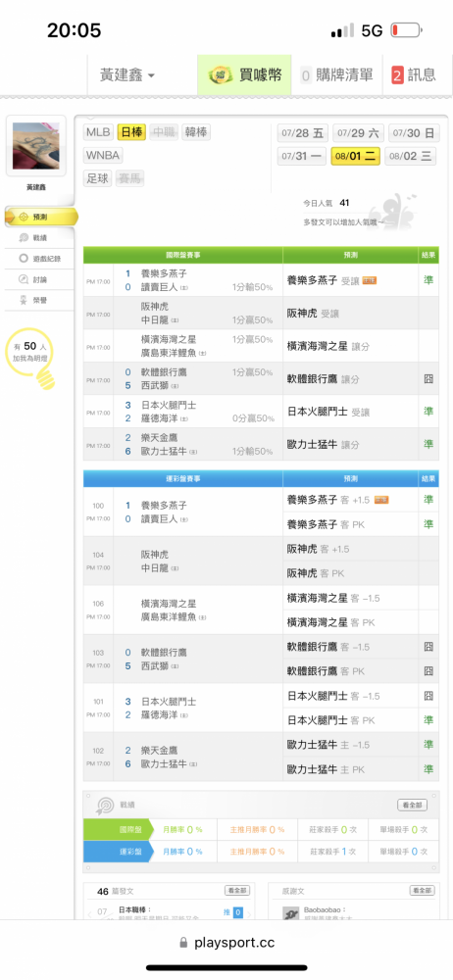Click 看全部 in 戰績 panel
Viewport: 453px width, 980px height.
(x=412, y=805)
